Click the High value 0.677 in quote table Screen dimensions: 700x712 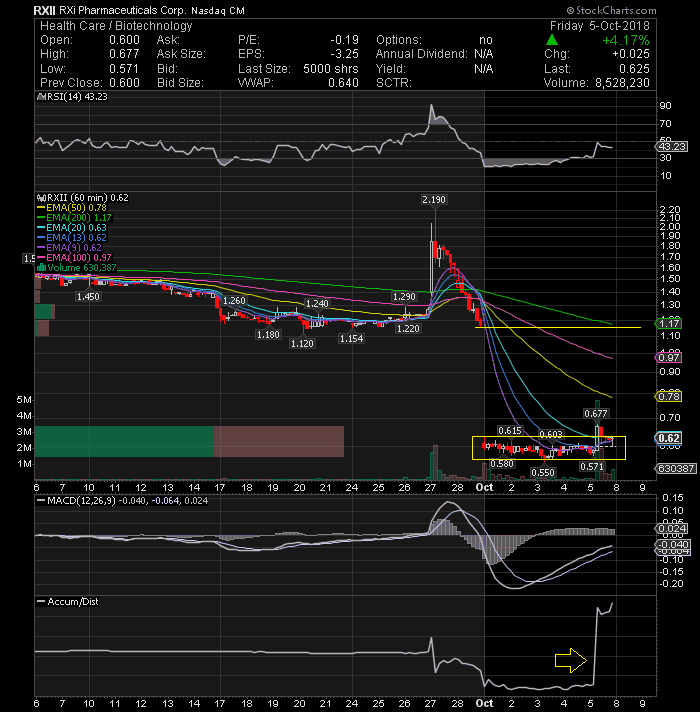point(124,54)
